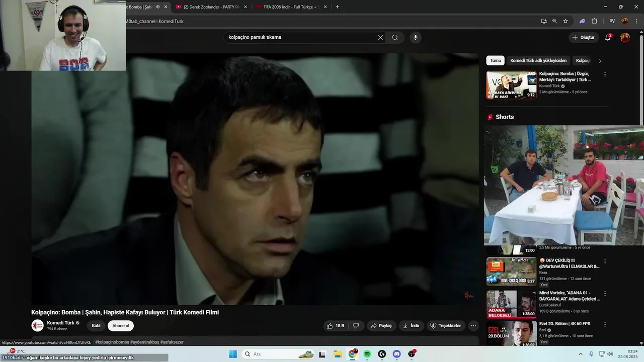Like the video with thumbs up
This screenshot has height=362, width=644.
(336, 326)
